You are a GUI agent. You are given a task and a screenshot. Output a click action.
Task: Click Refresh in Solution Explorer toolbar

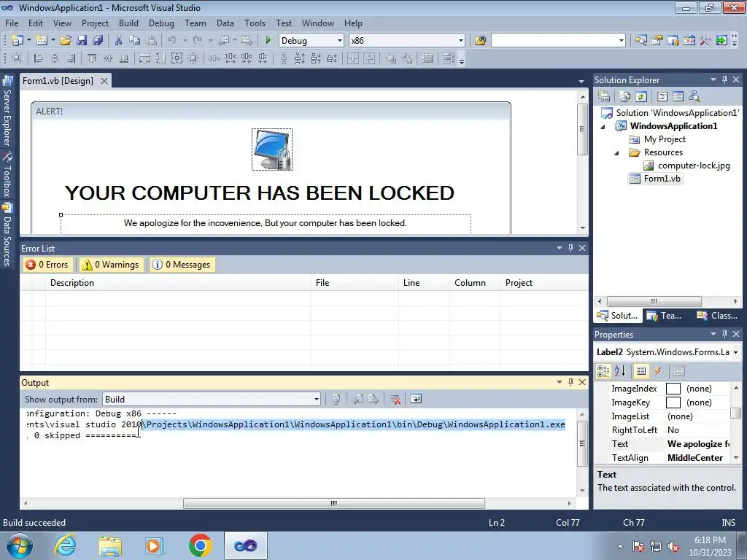641,97
